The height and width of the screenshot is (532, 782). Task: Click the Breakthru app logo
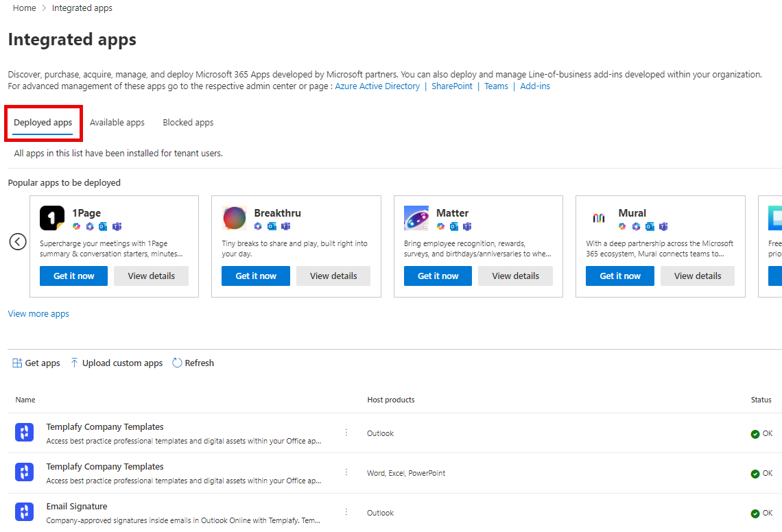[x=235, y=218]
